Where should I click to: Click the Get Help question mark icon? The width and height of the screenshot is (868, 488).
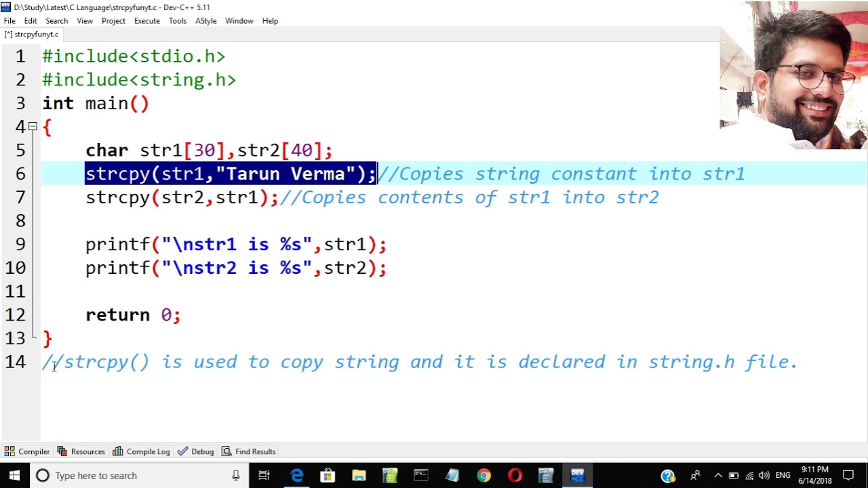point(668,476)
